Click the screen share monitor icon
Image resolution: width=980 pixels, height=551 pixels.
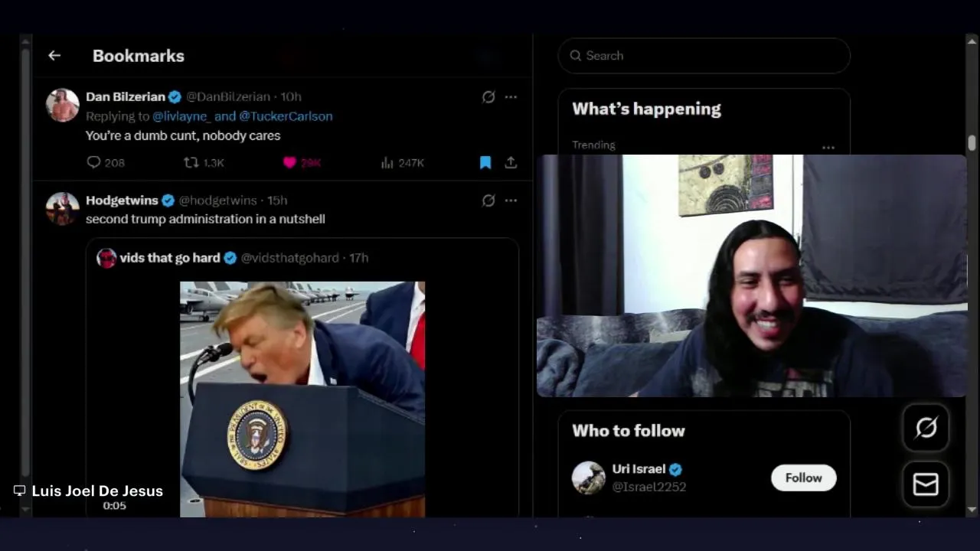tap(20, 491)
